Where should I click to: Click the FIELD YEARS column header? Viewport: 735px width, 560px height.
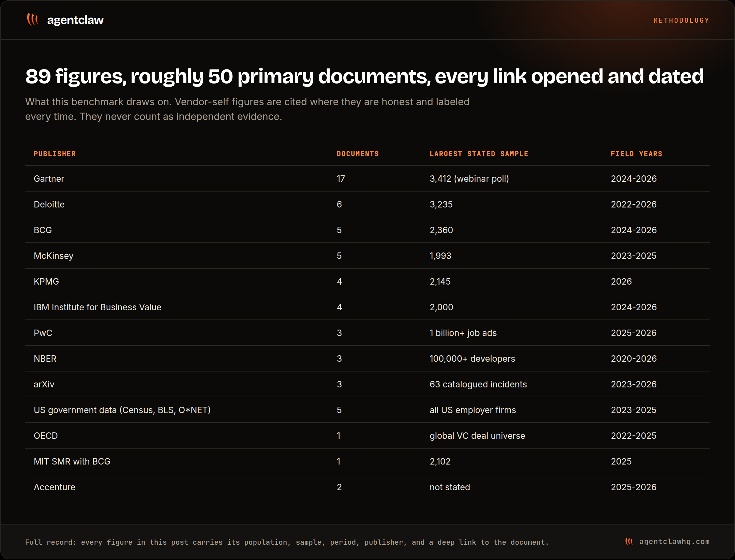[636, 154]
